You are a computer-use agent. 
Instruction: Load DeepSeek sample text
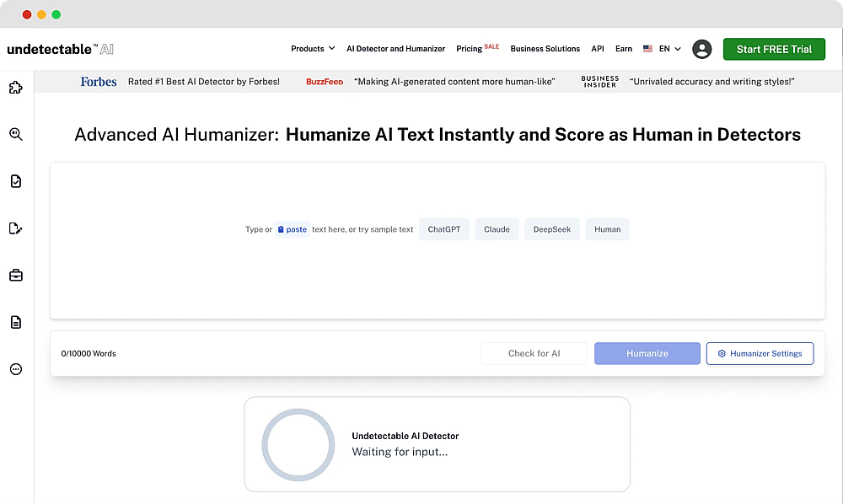point(552,229)
